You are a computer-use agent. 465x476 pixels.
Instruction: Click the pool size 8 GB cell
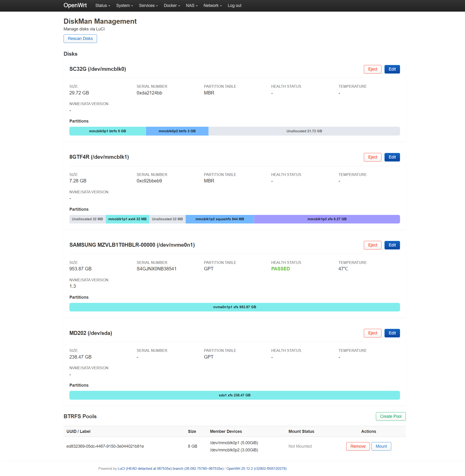coord(192,446)
